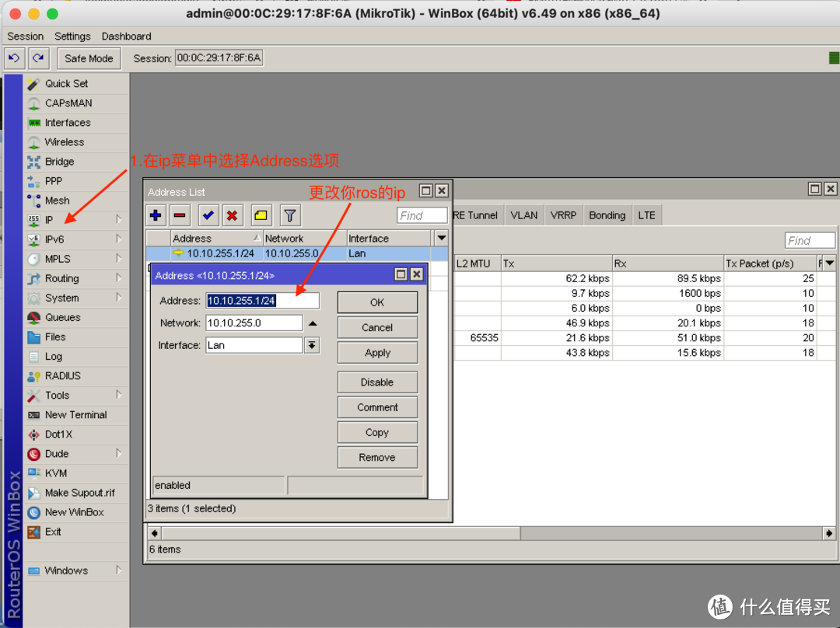Collapse the Network field with the up arrow
Image resolution: width=840 pixels, height=628 pixels.
pos(313,323)
